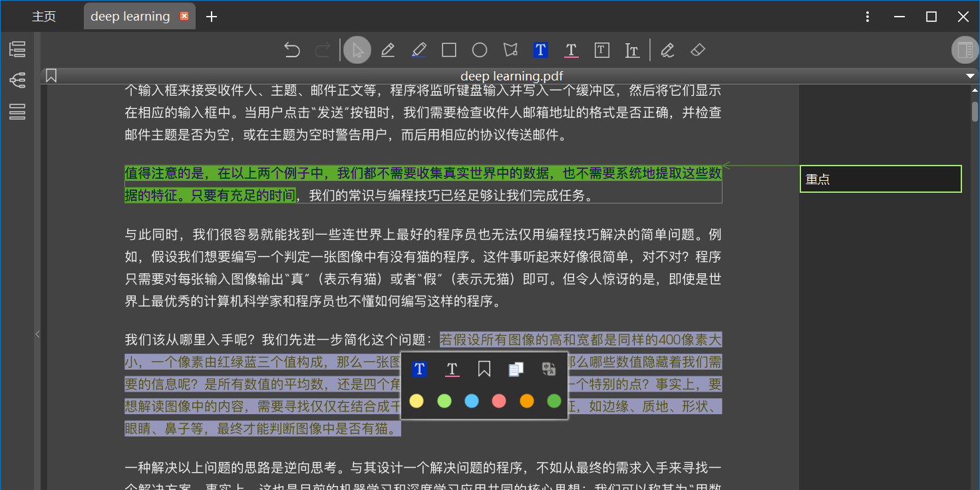
Task: Pick the dark green highlight color
Action: [x=554, y=401]
